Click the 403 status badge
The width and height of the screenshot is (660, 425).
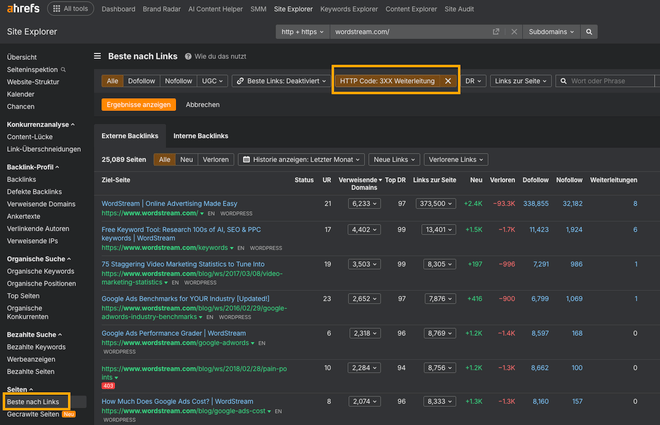[108, 385]
